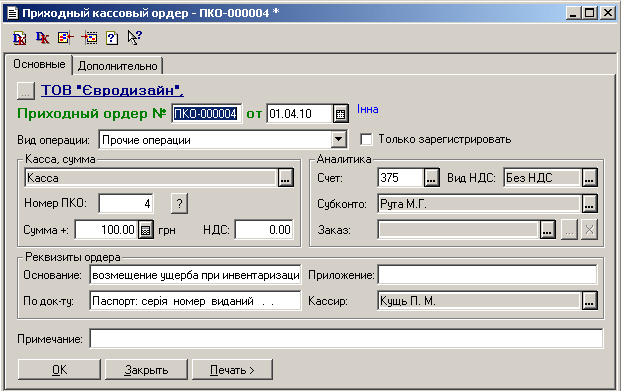Viewport: 621px width, 391px height.
Task: Open the Субконто selection for Рута М.Г.
Action: 589,204
